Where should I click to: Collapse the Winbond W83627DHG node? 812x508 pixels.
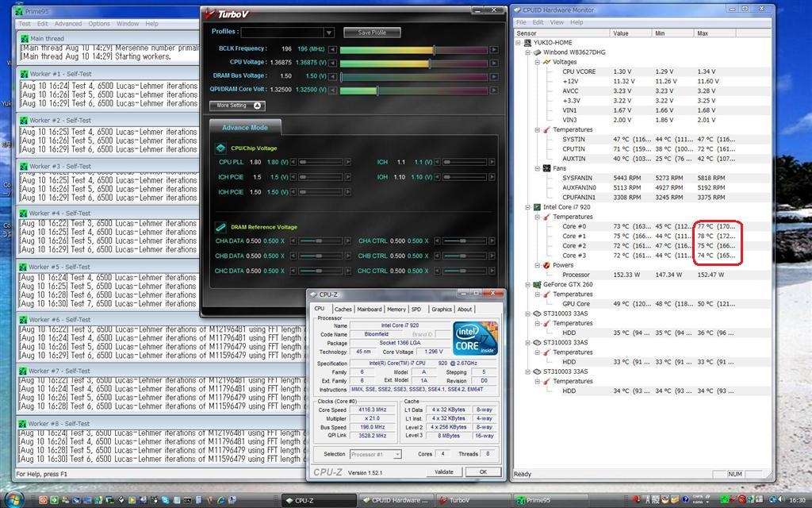tap(527, 52)
